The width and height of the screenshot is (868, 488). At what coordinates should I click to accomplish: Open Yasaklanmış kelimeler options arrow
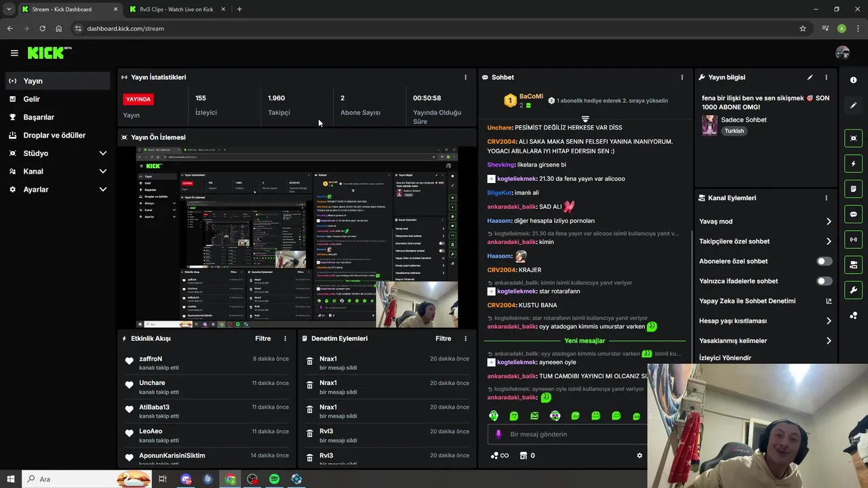pos(829,341)
